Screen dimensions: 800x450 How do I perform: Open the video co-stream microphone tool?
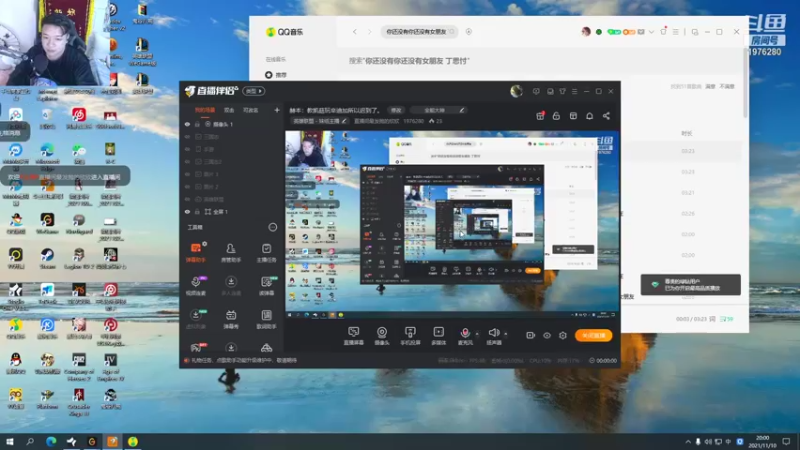[195, 286]
